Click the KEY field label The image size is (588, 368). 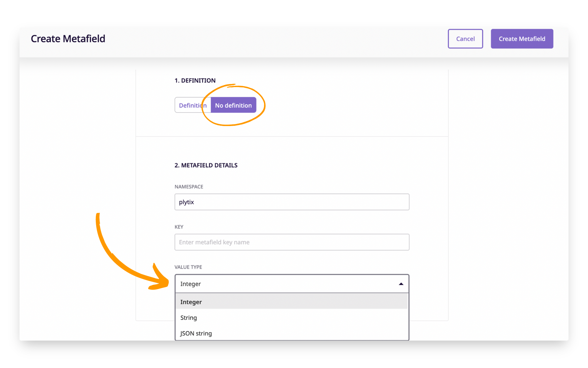tap(179, 227)
